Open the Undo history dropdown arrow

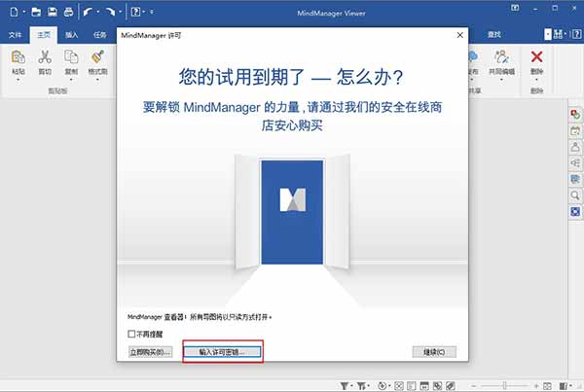click(x=97, y=13)
